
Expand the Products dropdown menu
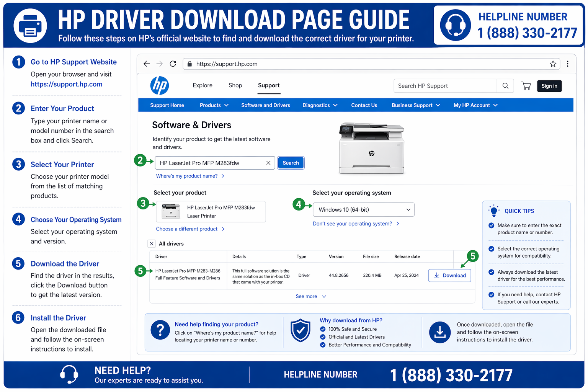click(214, 105)
